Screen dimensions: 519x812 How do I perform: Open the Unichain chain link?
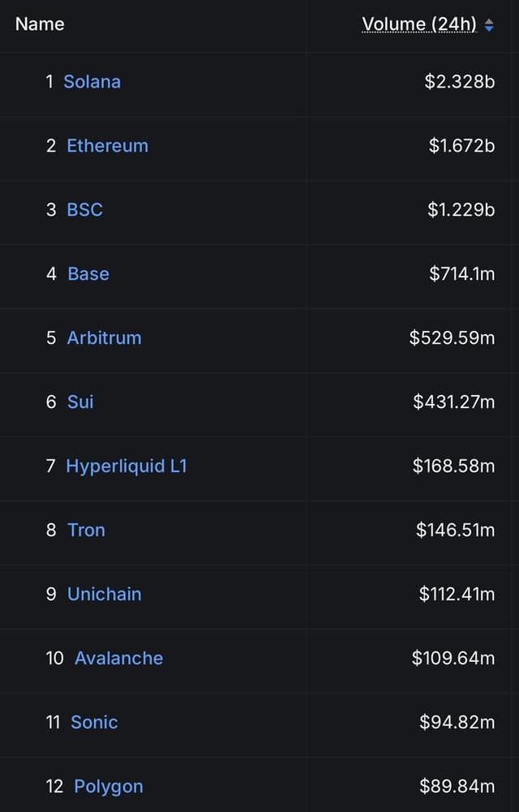[x=105, y=594]
